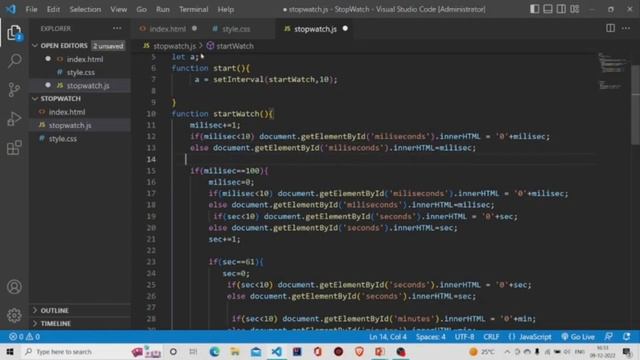Open index.html in Open Editors list
This screenshot has height=360, width=640.
[x=85, y=59]
